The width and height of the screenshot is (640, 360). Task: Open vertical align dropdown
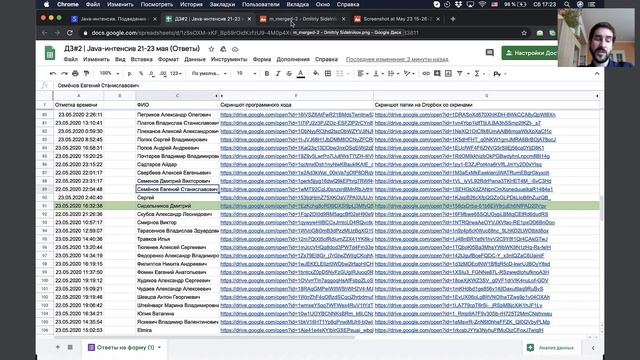[x=378, y=73]
